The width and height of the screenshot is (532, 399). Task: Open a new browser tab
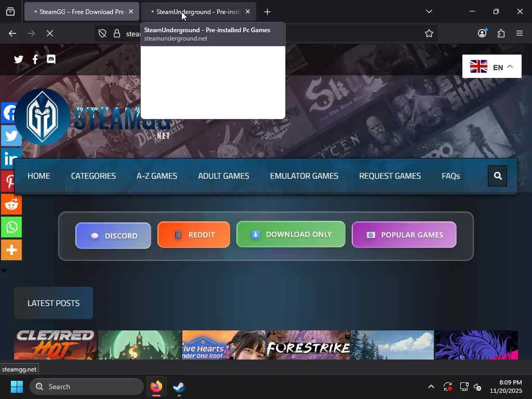tap(267, 12)
